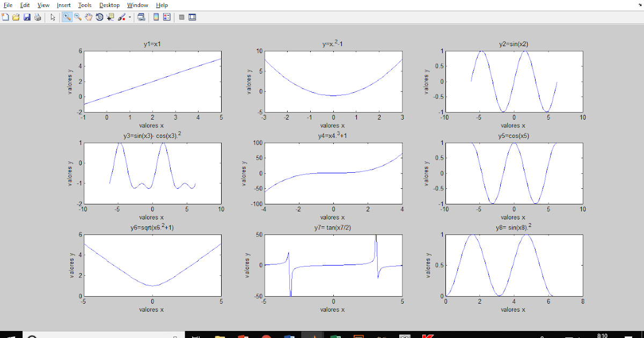Click the Insert Legend icon
Screen dimensions: 644x338
click(x=166, y=17)
